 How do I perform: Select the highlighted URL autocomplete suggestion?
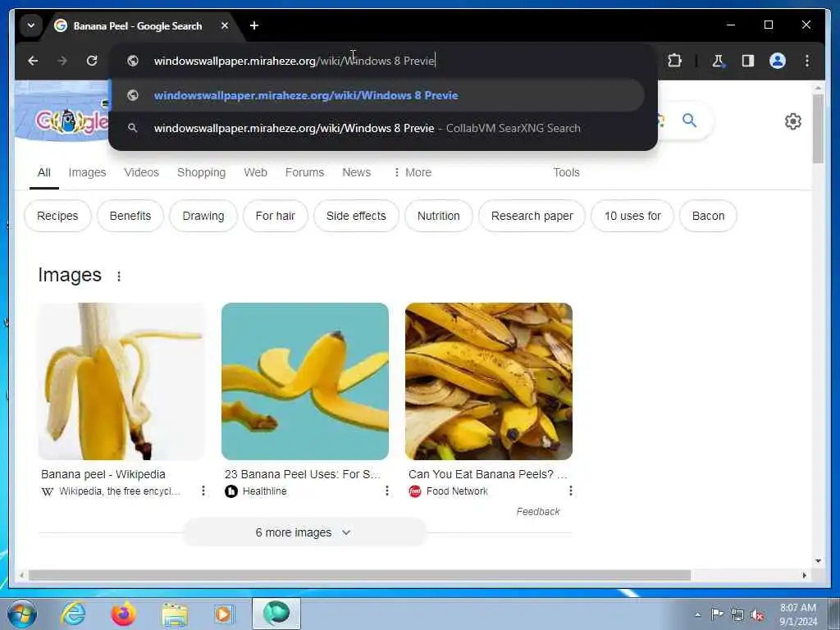click(377, 95)
